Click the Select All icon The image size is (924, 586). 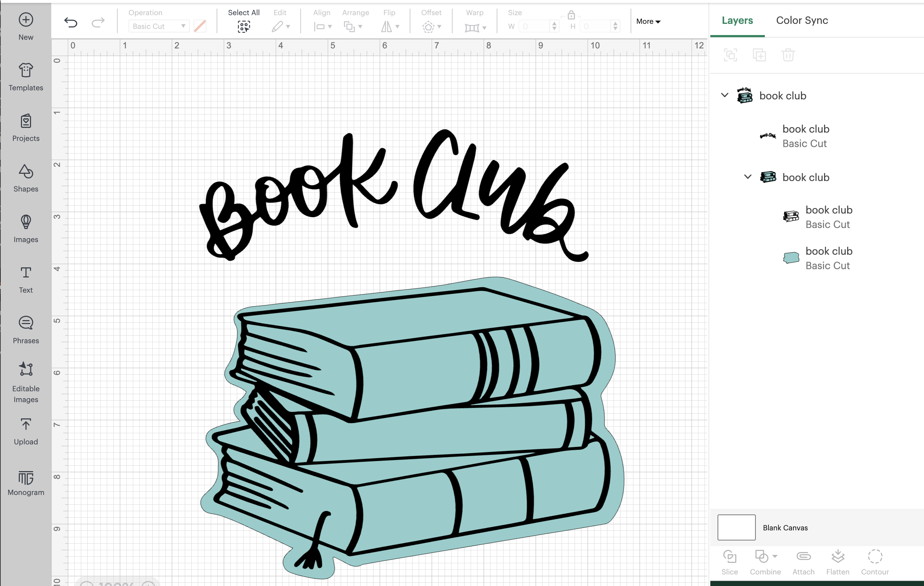244,27
